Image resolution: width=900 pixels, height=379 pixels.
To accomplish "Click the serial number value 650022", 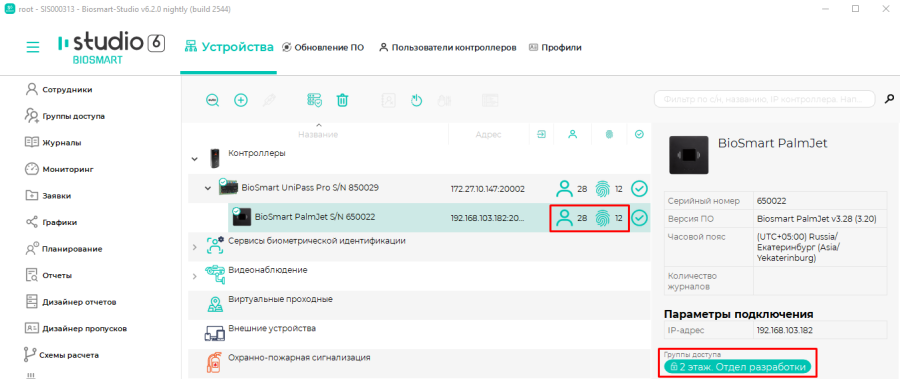I will click(x=771, y=201).
